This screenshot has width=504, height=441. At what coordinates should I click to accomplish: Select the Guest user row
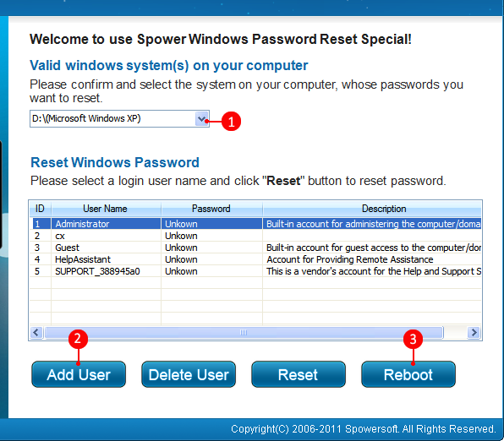tap(256, 248)
